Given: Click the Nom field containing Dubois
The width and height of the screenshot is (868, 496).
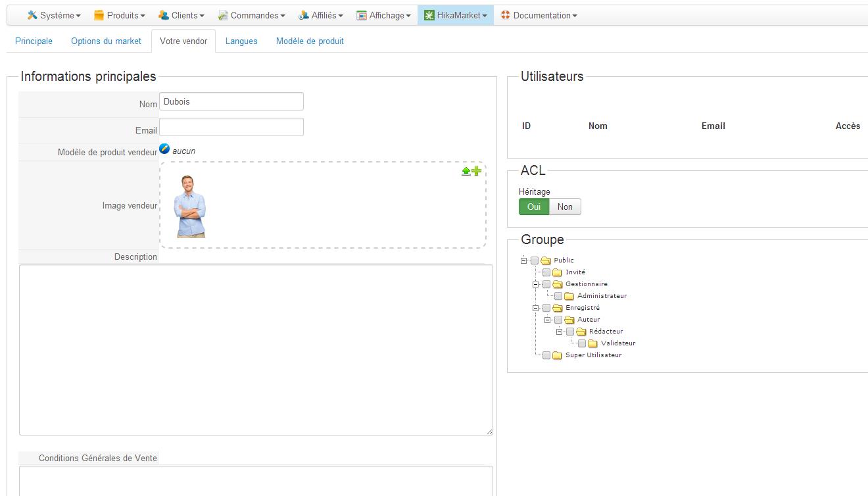Looking at the screenshot, I should (231, 101).
